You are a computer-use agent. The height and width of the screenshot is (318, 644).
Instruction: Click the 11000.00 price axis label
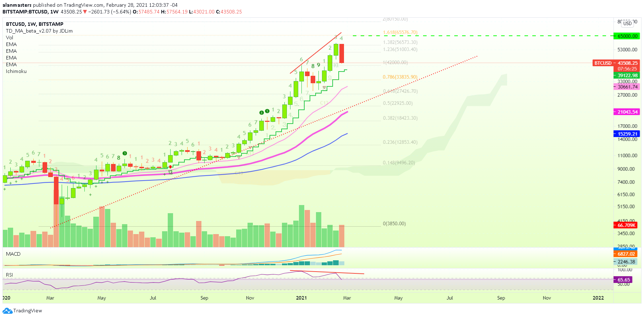point(627,155)
